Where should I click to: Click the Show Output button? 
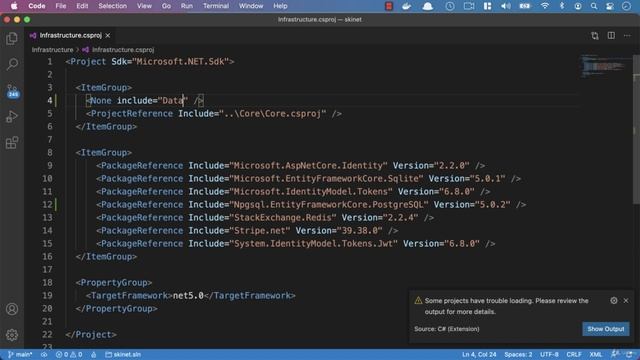606,329
